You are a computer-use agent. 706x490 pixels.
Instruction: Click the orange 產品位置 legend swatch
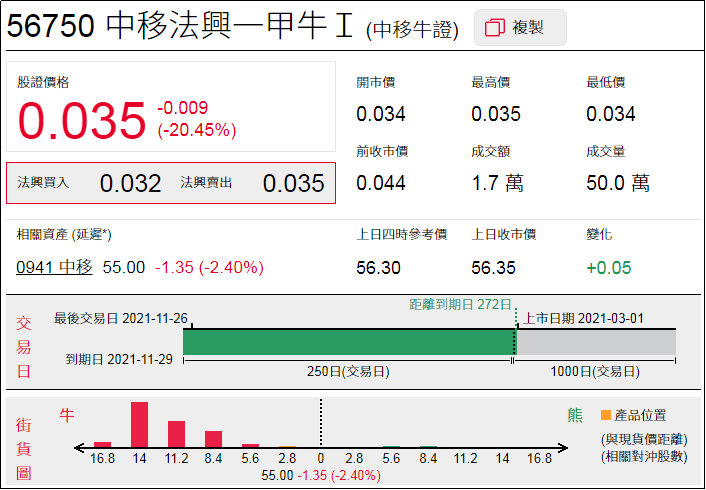pos(606,415)
